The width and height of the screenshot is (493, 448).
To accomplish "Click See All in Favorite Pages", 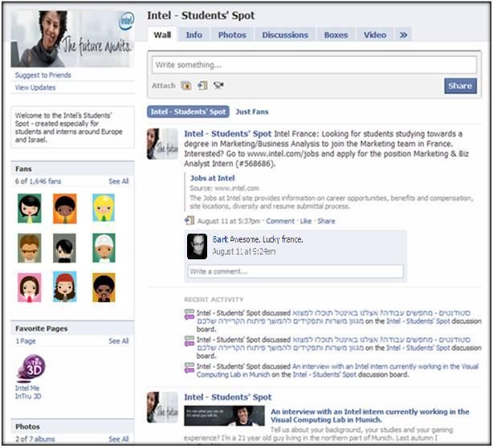I will coord(119,340).
